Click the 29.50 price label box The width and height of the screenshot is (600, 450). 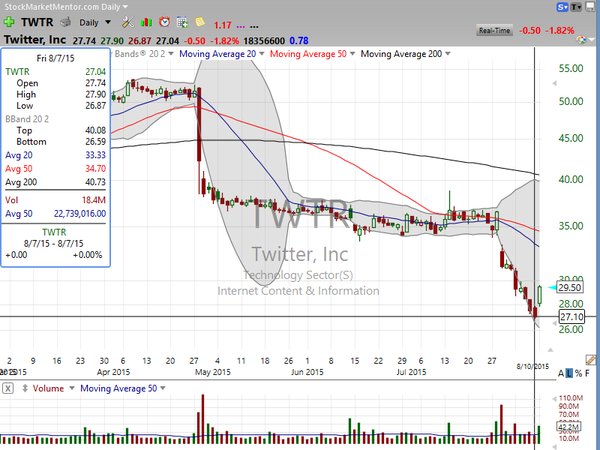(570, 287)
